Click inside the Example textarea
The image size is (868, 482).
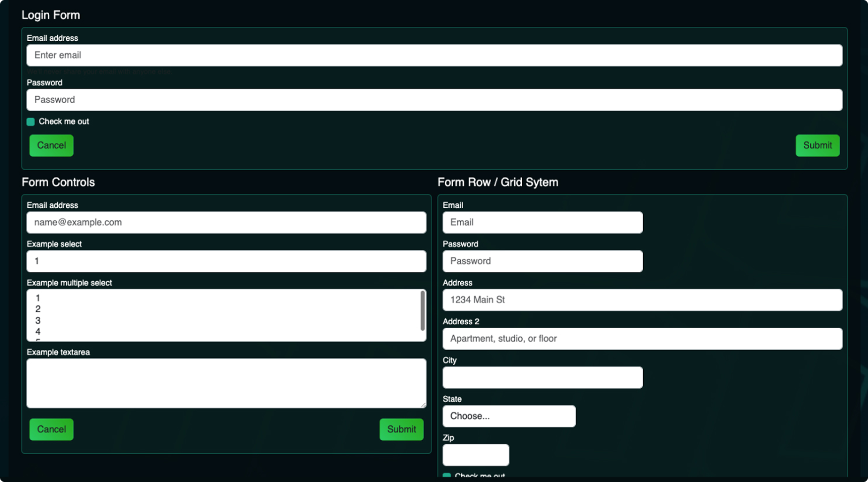coord(226,383)
